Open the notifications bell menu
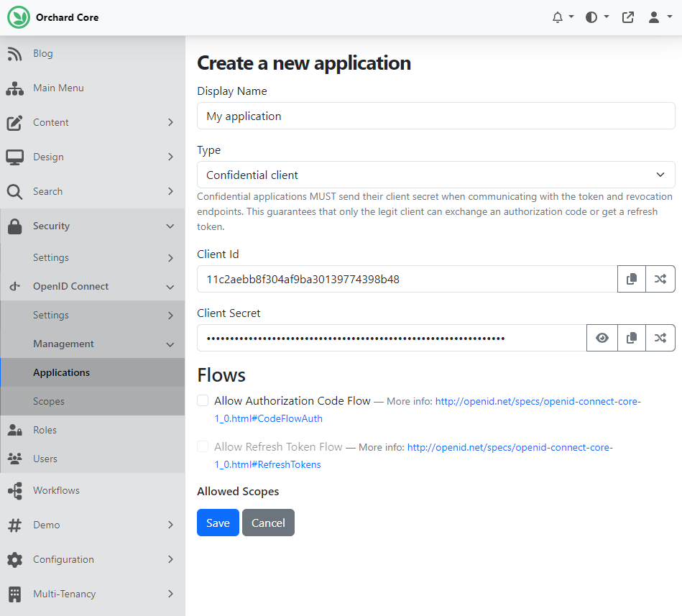Screen dimensions: 682x616 [563, 17]
